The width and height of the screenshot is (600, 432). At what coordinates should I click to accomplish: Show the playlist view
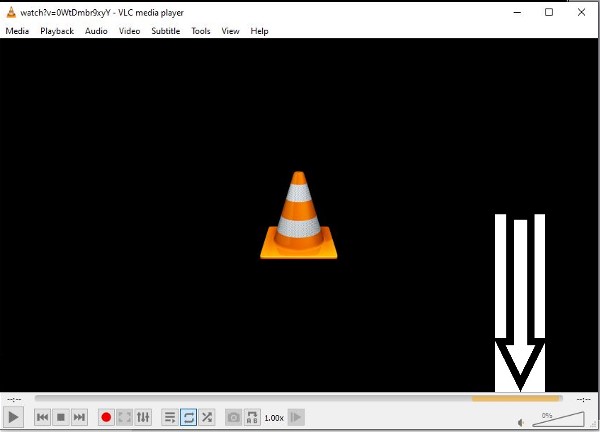click(170, 417)
